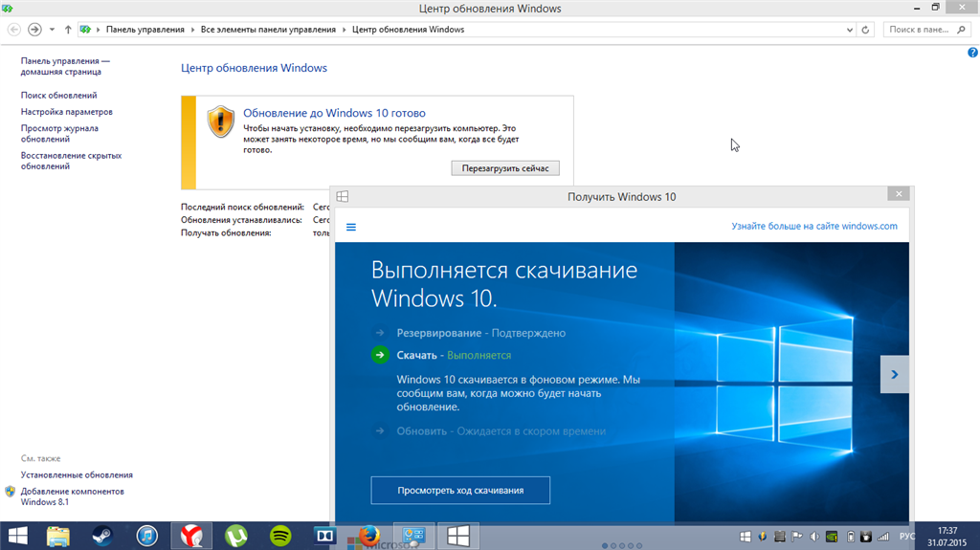Open the NVIDIA tray icon
The width and height of the screenshot is (980, 550).
click(832, 537)
